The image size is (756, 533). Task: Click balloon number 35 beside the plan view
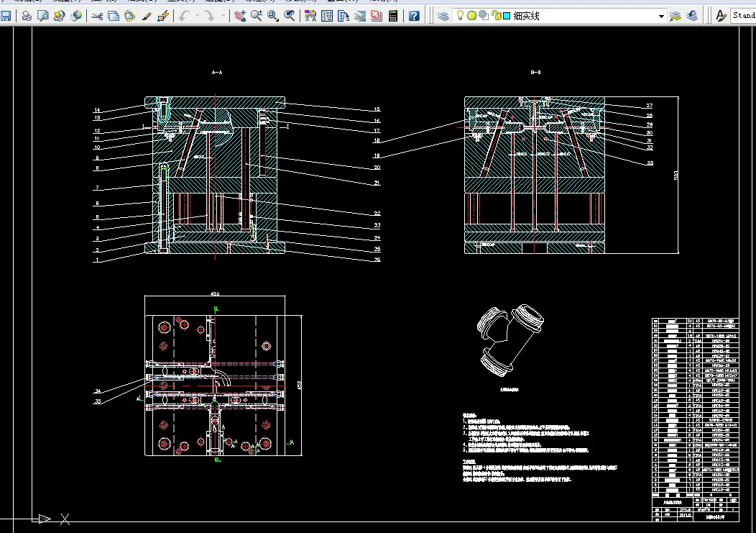(98, 401)
